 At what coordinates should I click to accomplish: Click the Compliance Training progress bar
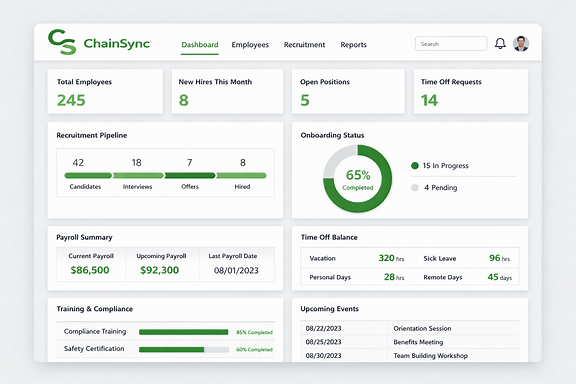coord(184,332)
